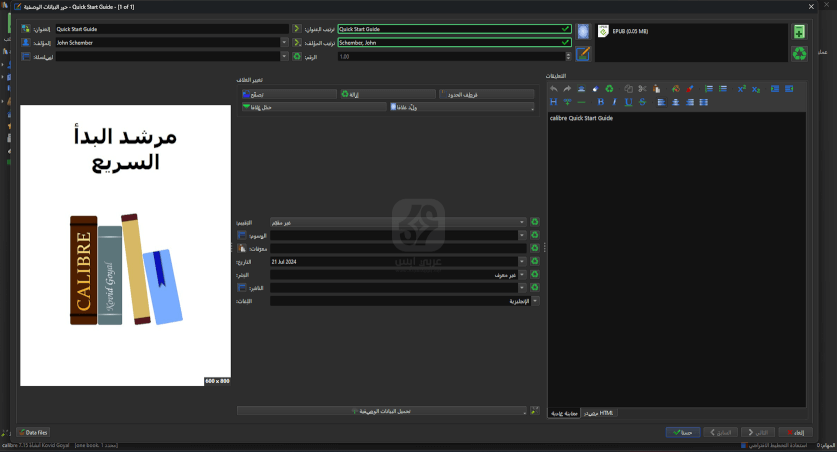Expand the rating dropdown

point(522,222)
